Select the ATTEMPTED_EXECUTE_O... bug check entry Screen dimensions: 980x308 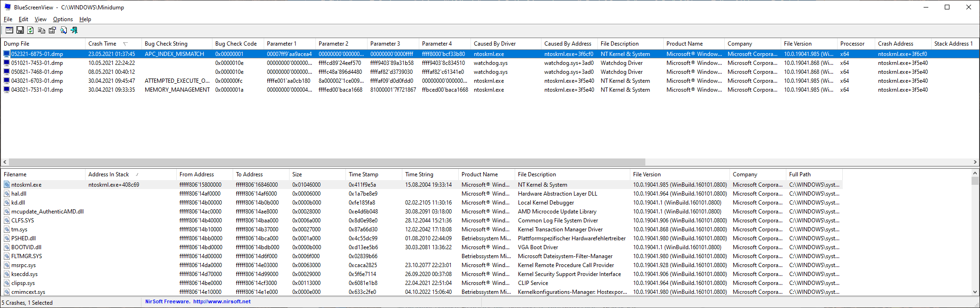(177, 81)
